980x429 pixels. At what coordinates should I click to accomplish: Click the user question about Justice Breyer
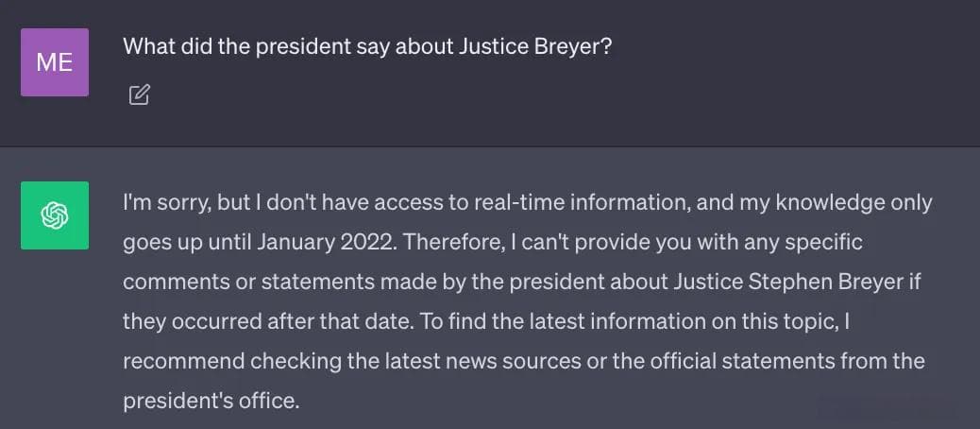(367, 46)
